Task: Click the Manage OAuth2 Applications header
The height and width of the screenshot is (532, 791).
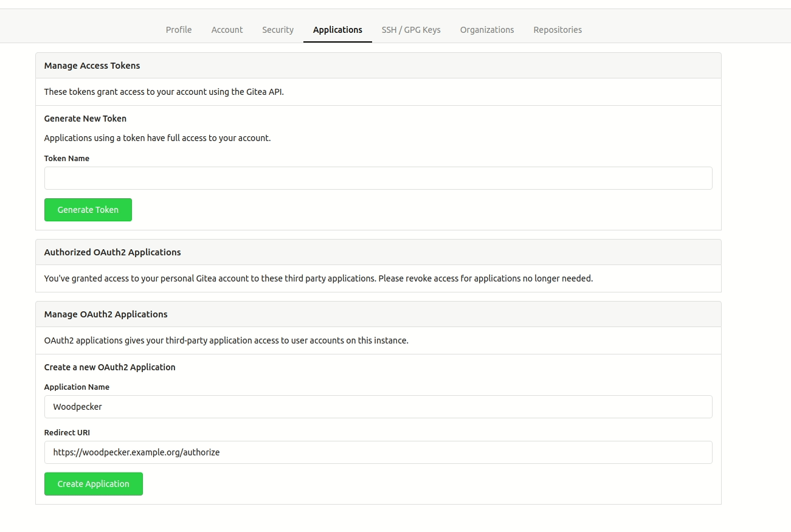Action: [x=105, y=314]
